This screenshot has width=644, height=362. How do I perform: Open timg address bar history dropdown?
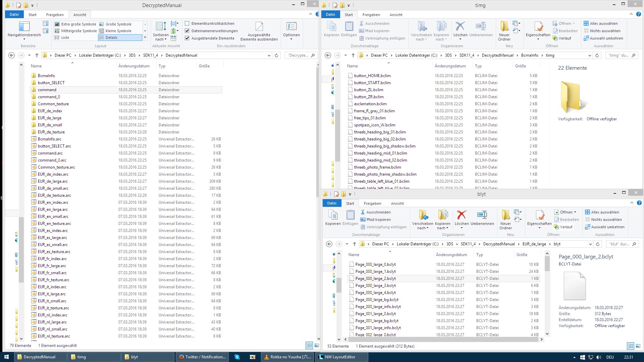(590, 55)
